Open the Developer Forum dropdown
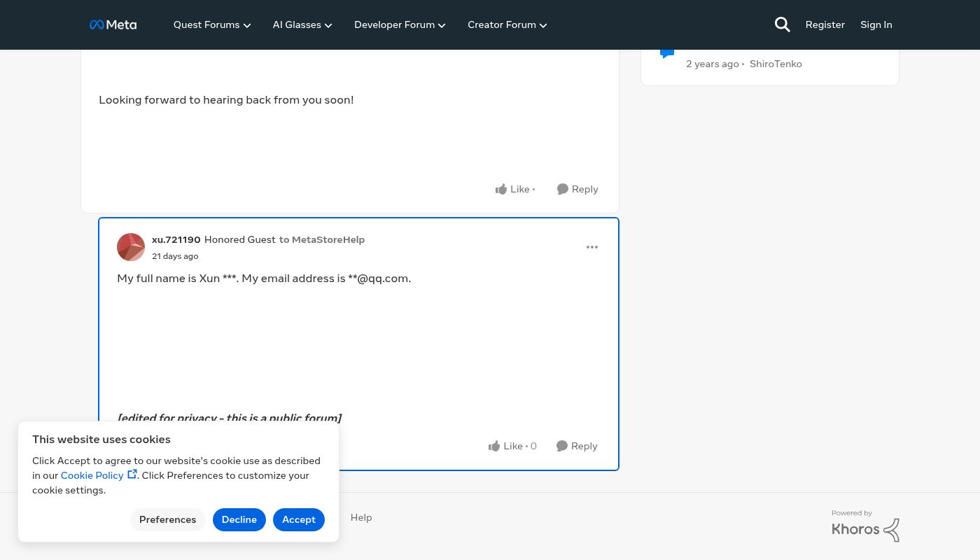This screenshot has height=560, width=980. (x=399, y=24)
